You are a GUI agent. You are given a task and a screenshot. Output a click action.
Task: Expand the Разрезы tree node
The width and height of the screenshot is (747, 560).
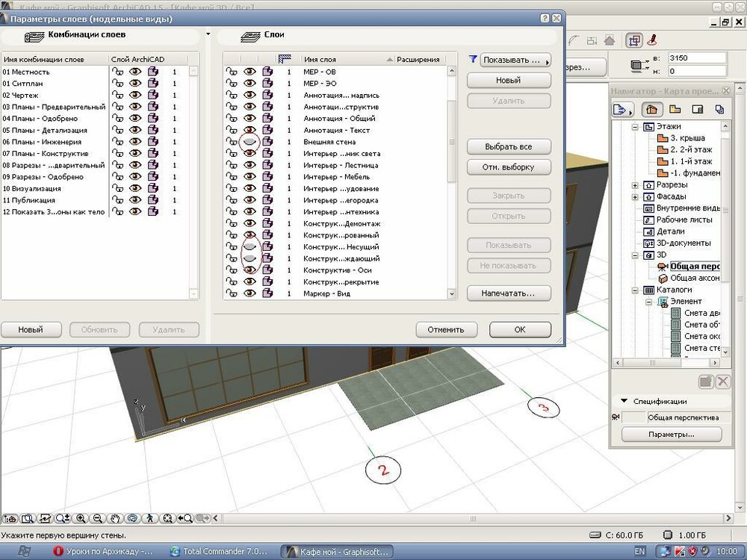[635, 185]
